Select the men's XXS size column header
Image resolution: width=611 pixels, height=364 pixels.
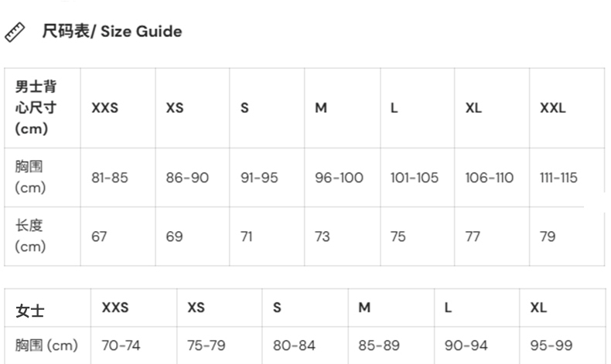tap(105, 108)
